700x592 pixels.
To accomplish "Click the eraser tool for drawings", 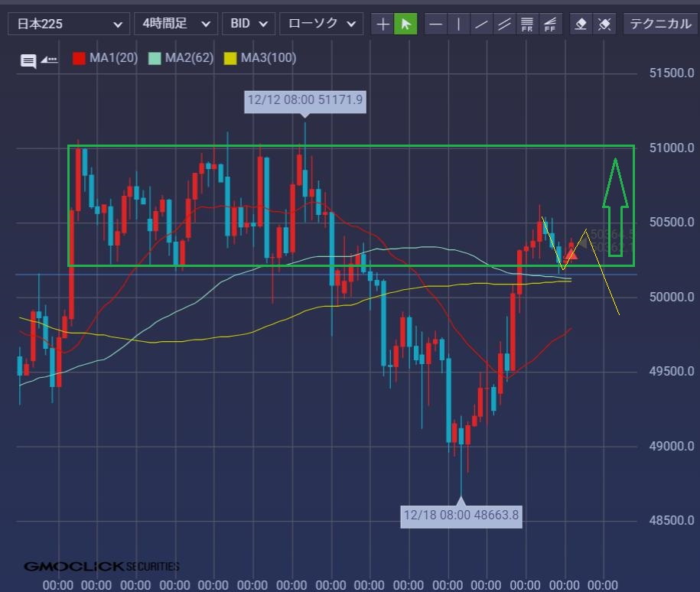I will [x=581, y=24].
